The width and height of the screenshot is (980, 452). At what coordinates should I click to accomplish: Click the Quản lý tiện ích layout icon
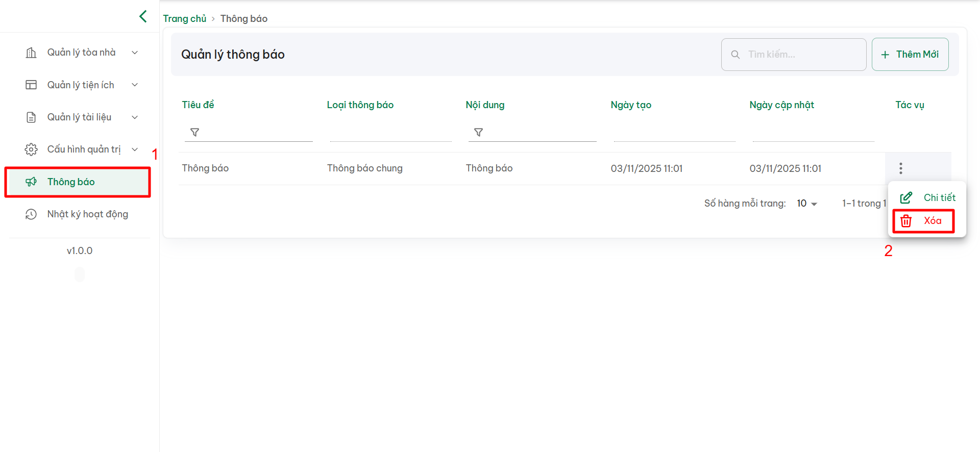click(31, 85)
